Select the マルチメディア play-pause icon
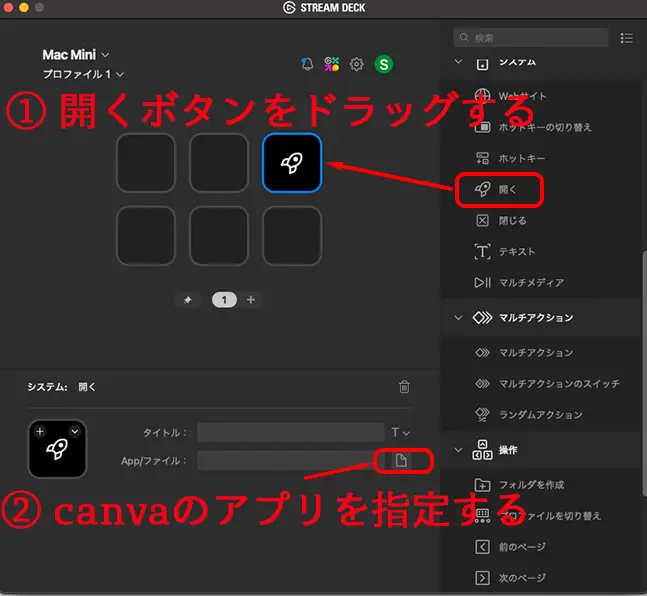Image resolution: width=647 pixels, height=596 pixels. coord(482,282)
